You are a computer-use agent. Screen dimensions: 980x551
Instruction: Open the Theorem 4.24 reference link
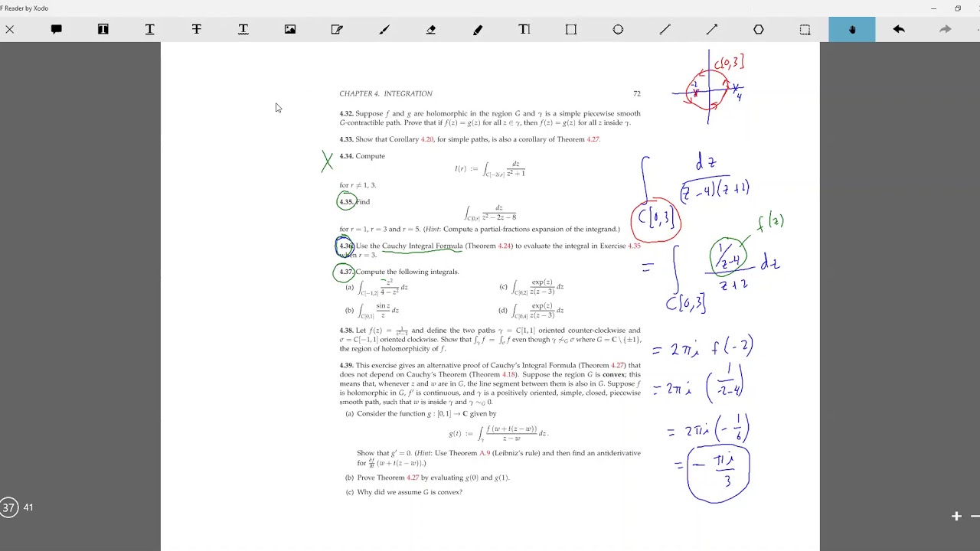click(504, 246)
